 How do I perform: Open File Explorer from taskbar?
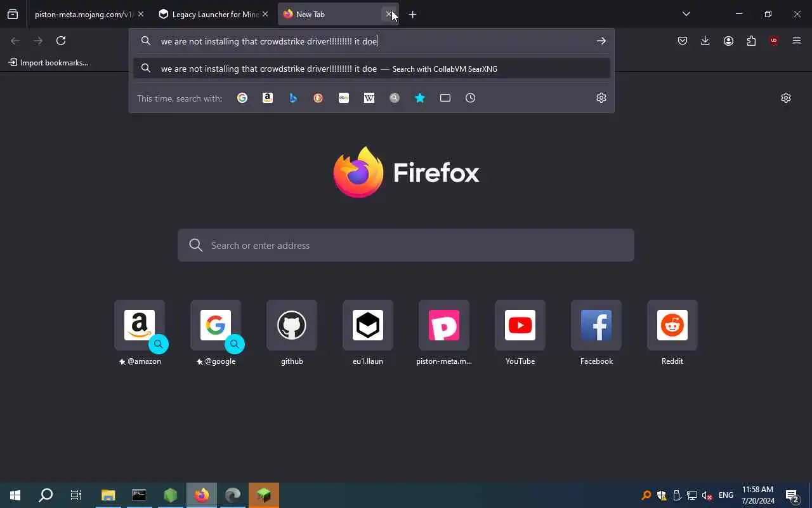(x=108, y=495)
